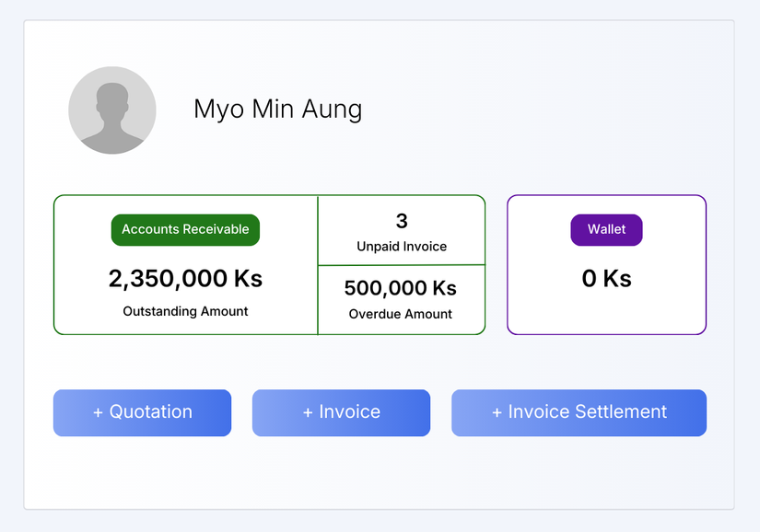Click the Wallet badge
This screenshot has width=760, height=532.
605,229
